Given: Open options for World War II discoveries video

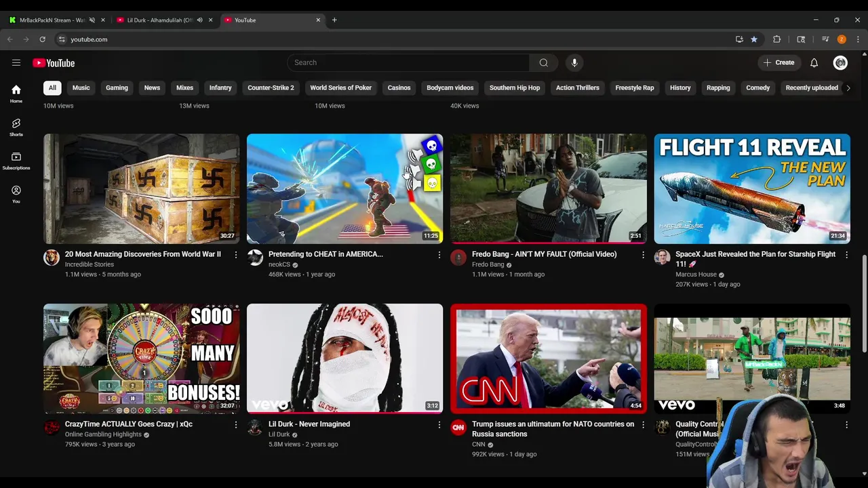Looking at the screenshot, I should [236, 255].
